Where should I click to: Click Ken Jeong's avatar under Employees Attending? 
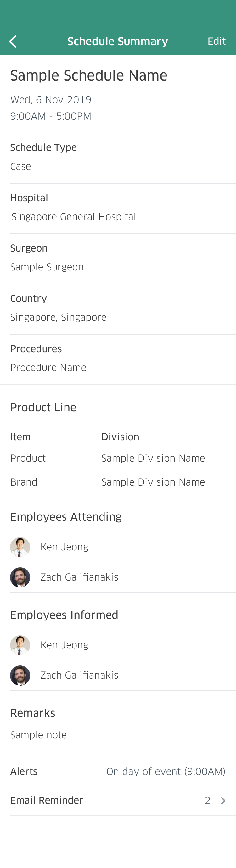click(x=20, y=547)
